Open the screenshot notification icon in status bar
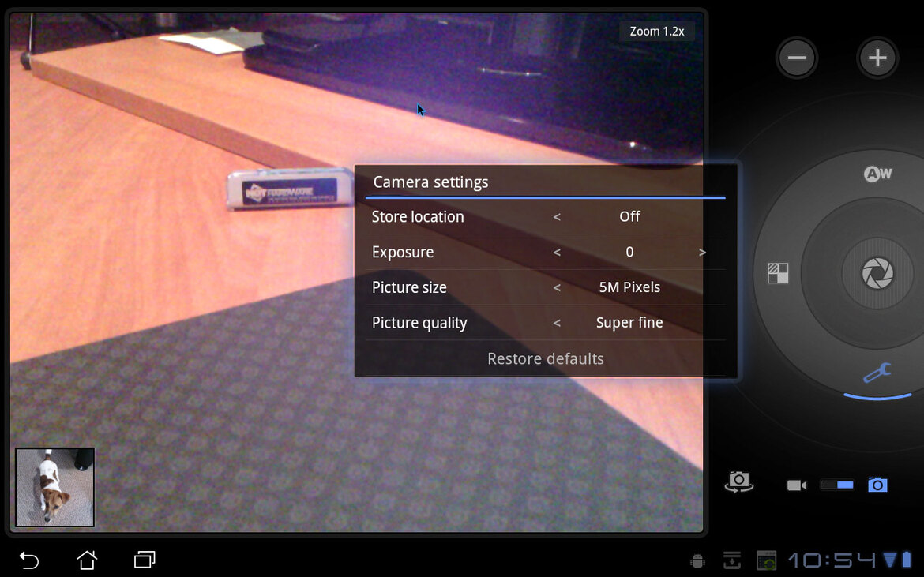Viewport: 924px width, 577px height. click(767, 560)
